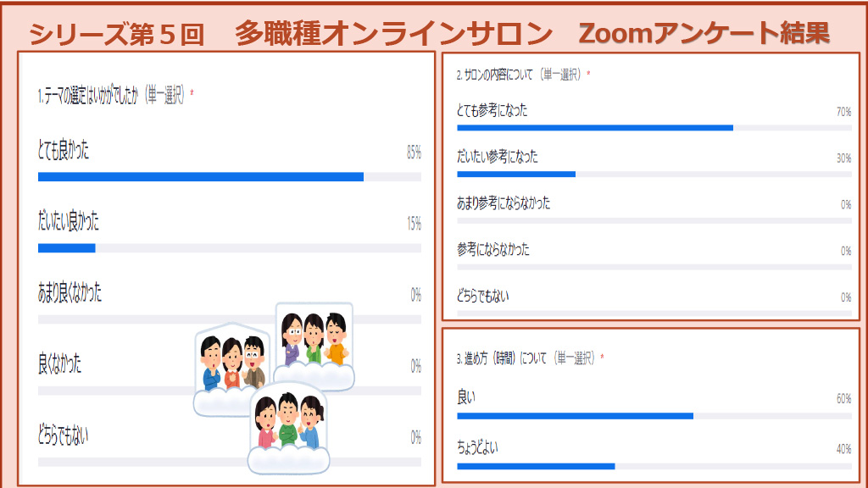Screen dimensions: 868x488
Task: Click the 15% bar for だいたい良かった
Action: [x=67, y=248]
